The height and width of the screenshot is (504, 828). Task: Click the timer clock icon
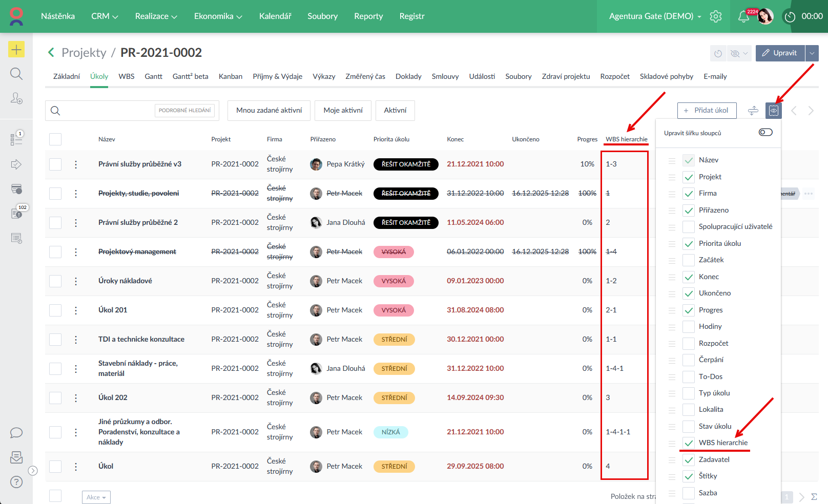790,17
